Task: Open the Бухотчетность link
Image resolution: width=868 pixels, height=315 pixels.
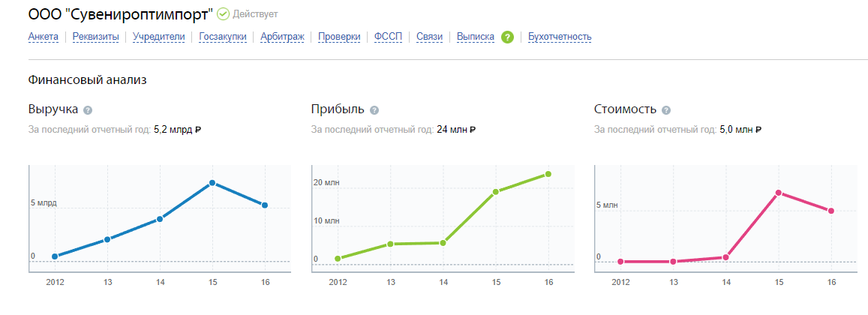Action: (x=560, y=36)
